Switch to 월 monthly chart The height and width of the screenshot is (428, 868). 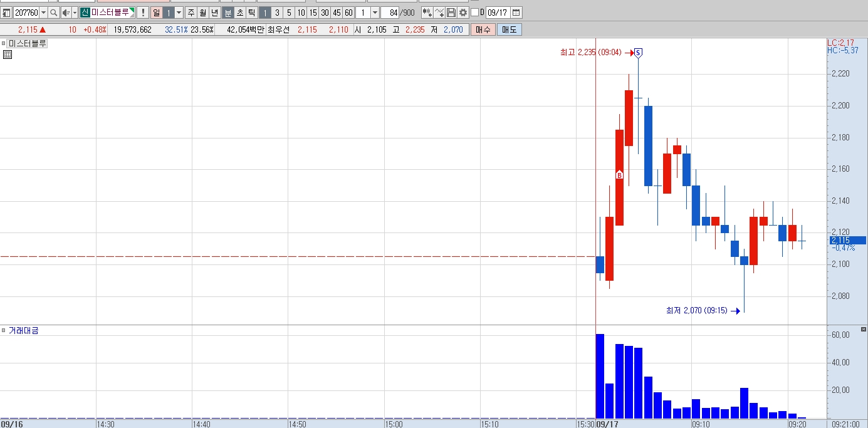pos(203,13)
